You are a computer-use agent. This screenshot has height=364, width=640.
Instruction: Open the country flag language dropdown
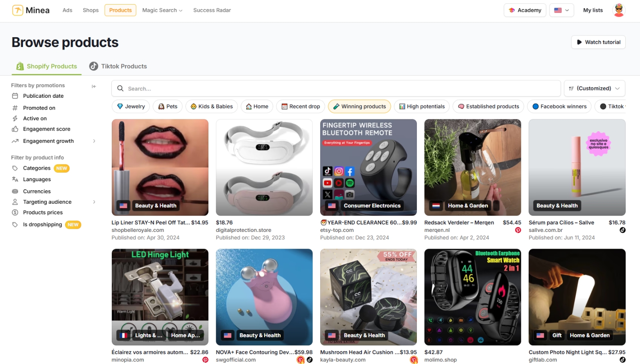561,10
